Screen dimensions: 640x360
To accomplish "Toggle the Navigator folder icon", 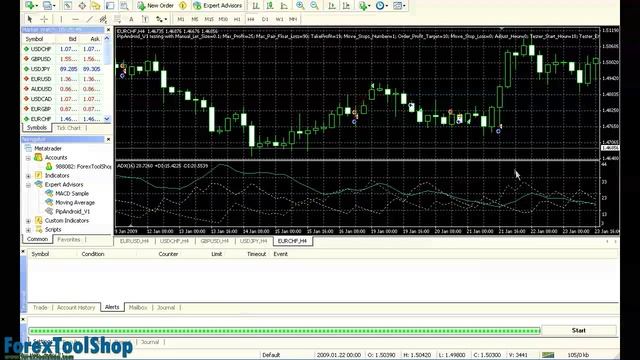I will click(96, 6).
